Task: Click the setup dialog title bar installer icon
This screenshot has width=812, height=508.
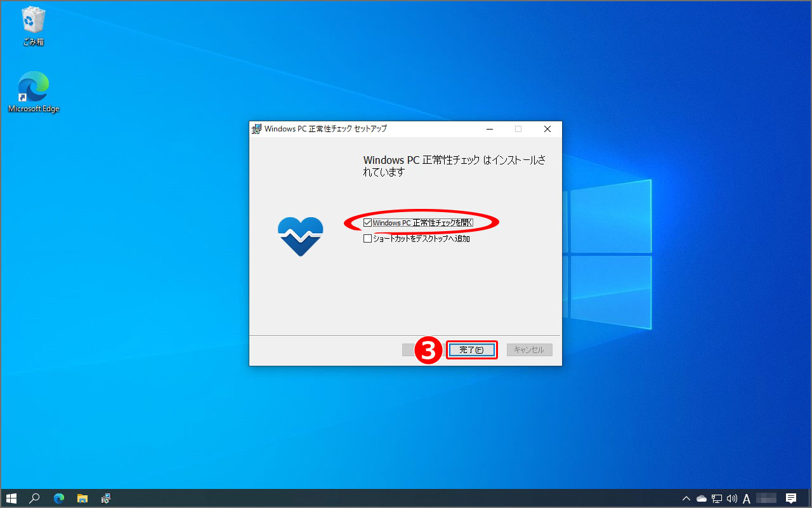Action: pyautogui.click(x=257, y=129)
